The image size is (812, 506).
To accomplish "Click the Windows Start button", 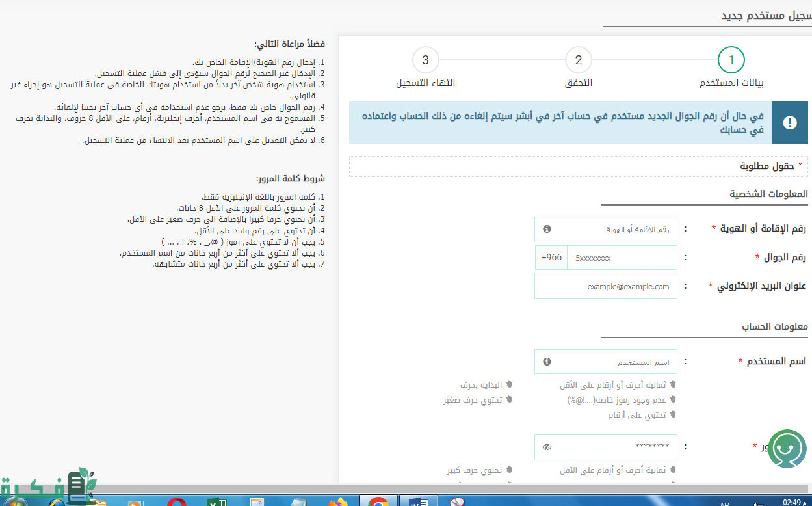I will [14, 501].
